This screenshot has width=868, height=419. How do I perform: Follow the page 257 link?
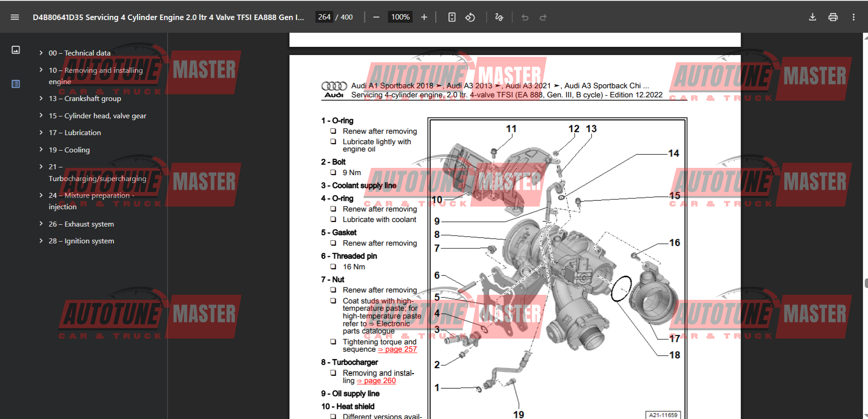point(400,349)
